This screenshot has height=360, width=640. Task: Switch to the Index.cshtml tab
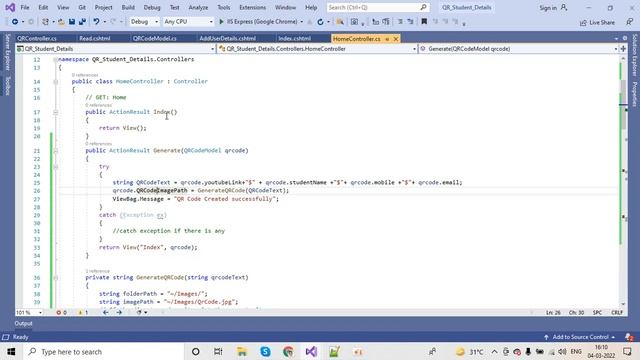coord(294,38)
